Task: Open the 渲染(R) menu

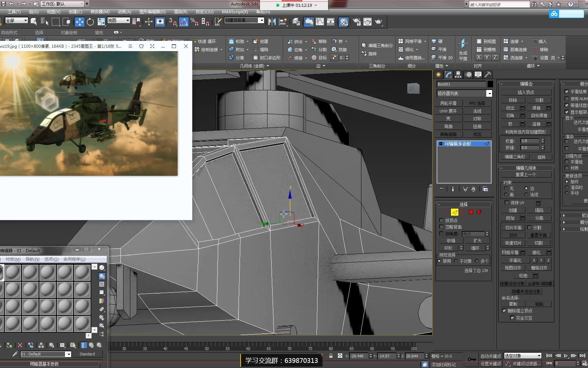Action: 180,12
